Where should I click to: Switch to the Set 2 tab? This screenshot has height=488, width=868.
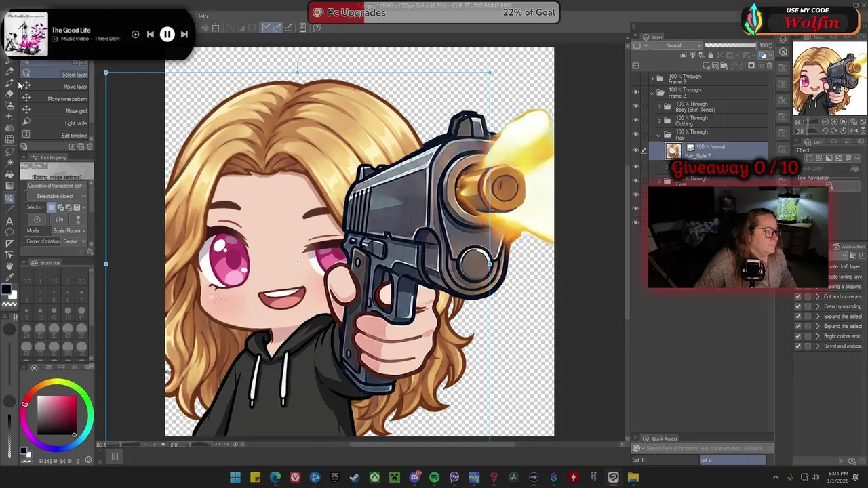[x=732, y=460]
